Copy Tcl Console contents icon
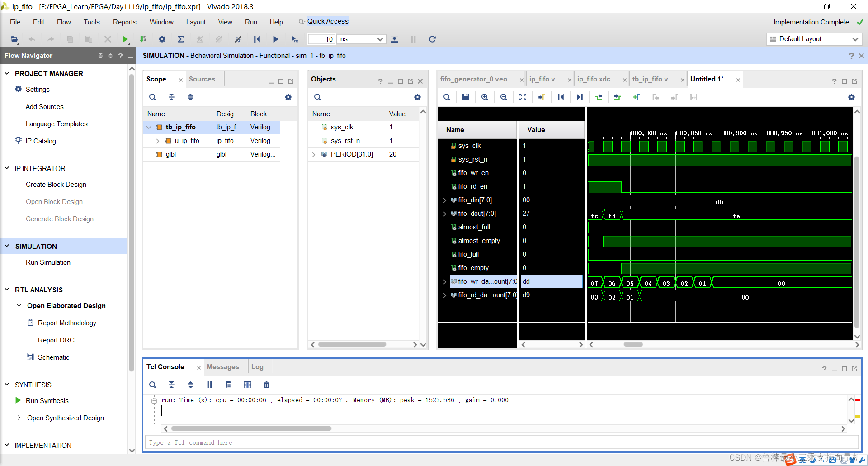Viewport: 868px width, 466px height. (228, 385)
